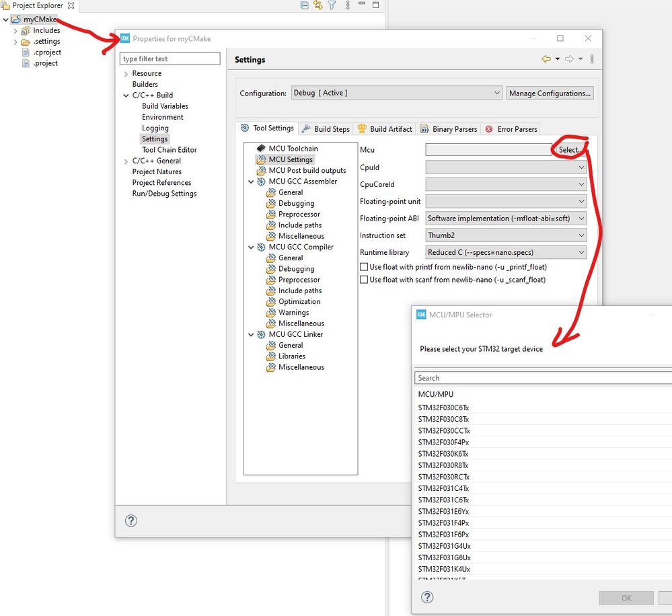The image size is (672, 616).
Task: Click help icon in MCU/MPU Selector
Action: coord(427,597)
